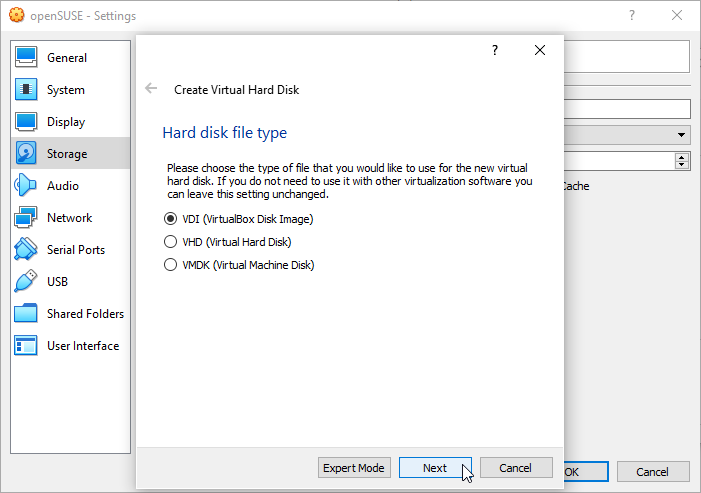The image size is (701, 493).
Task: Click the spinbox stepper arrows at right
Action: pos(682,161)
